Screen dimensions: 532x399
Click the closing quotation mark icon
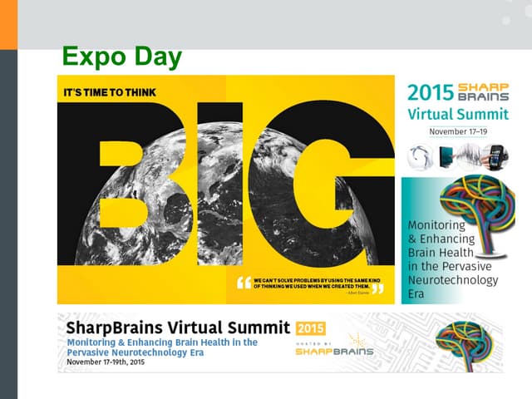coord(378,288)
